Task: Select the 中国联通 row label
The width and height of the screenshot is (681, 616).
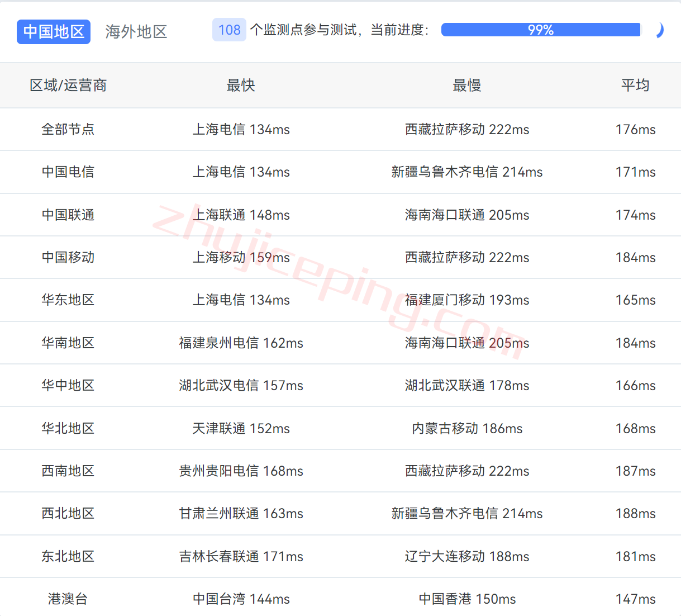Action: (x=68, y=215)
